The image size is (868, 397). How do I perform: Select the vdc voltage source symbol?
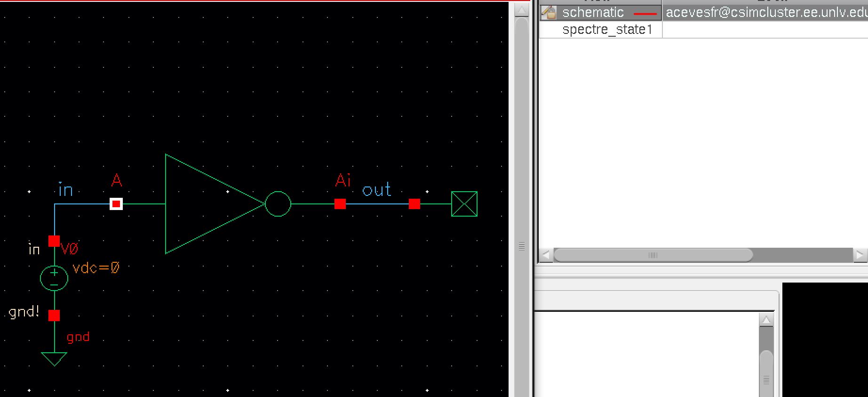tap(54, 278)
